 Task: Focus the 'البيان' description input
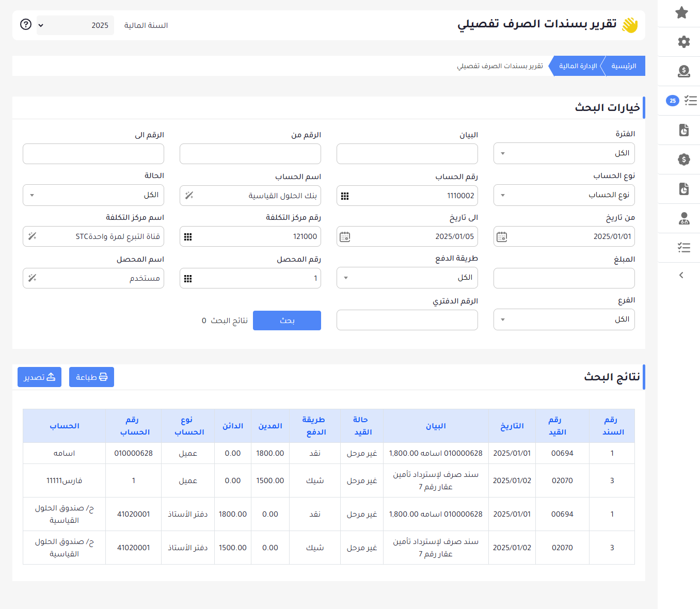407,154
